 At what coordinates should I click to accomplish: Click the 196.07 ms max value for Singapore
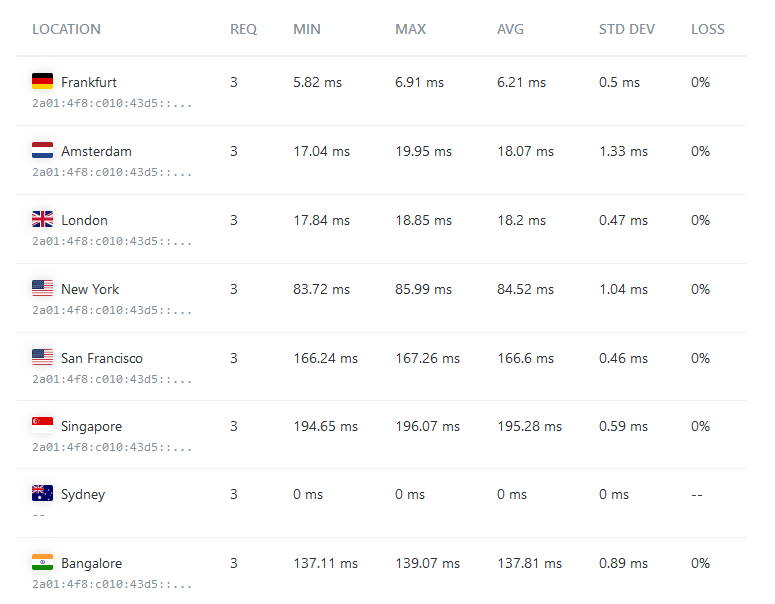click(x=427, y=426)
